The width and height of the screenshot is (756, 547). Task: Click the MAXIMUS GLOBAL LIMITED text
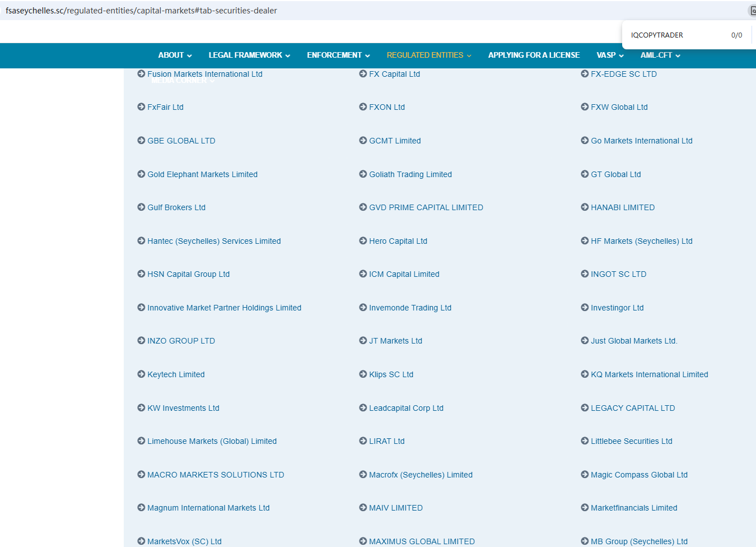[x=422, y=541]
